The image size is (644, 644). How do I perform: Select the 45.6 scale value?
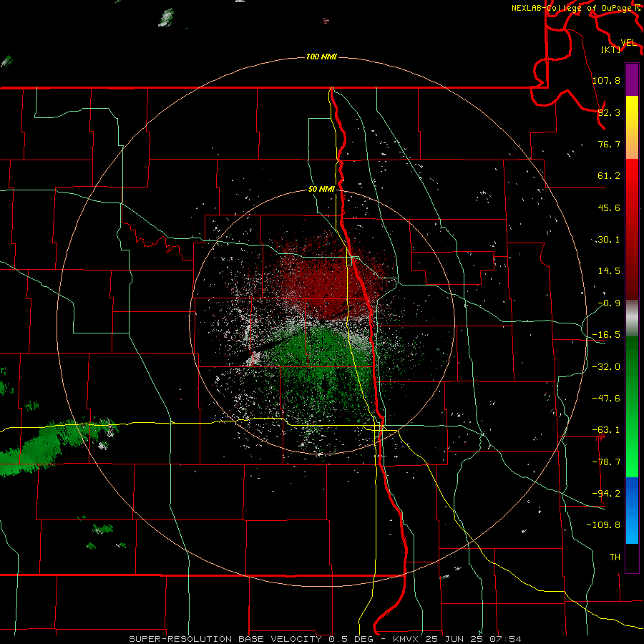[609, 208]
